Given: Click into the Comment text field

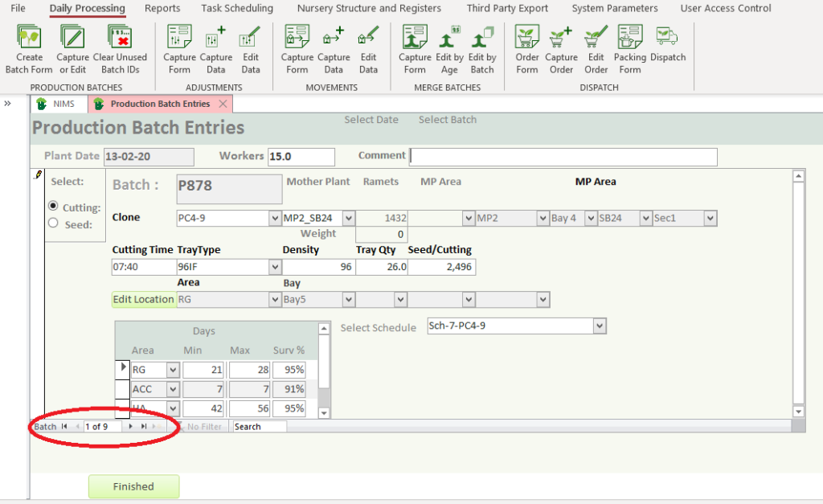Looking at the screenshot, I should pyautogui.click(x=563, y=157).
